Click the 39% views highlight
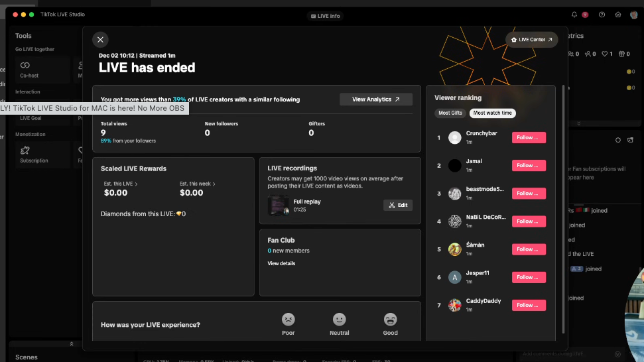Viewport: 644px width, 362px height. (x=179, y=99)
